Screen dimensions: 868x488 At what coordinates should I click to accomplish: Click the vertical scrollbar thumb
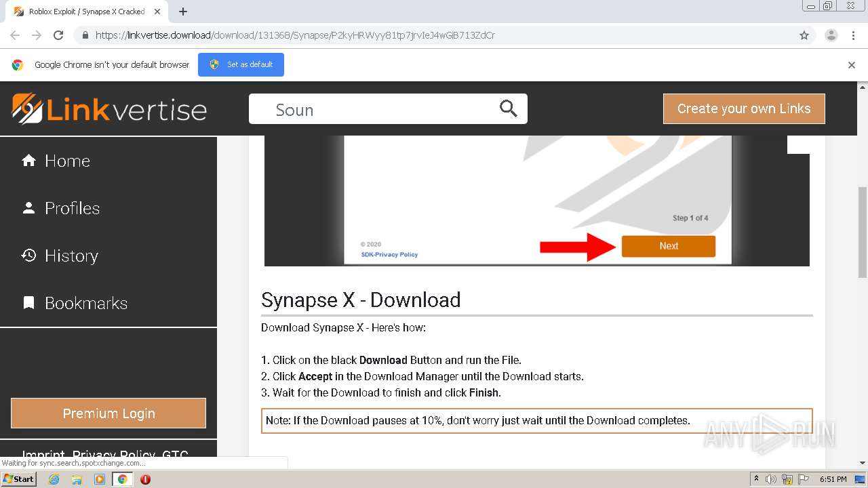pyautogui.click(x=863, y=232)
